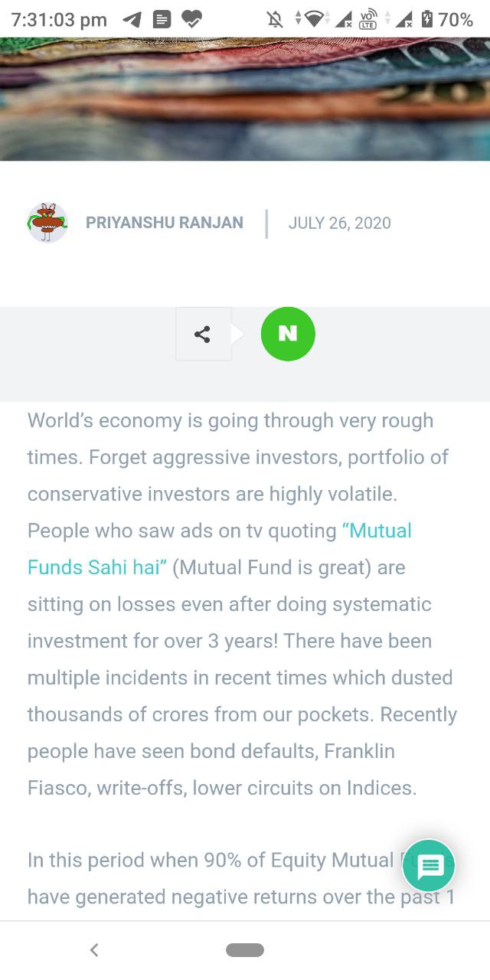Viewport: 490px width, 980px height.
Task: Tap the document notification icon
Action: (x=162, y=19)
